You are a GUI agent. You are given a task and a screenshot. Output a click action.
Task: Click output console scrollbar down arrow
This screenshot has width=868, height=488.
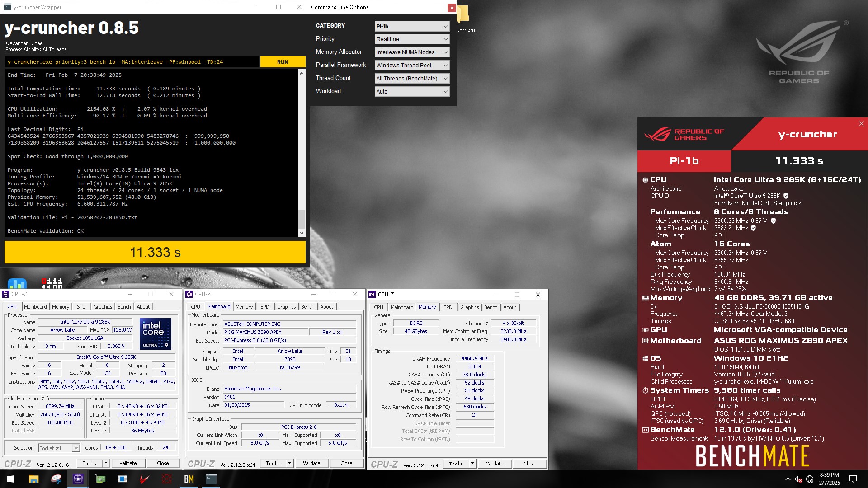[x=302, y=233]
